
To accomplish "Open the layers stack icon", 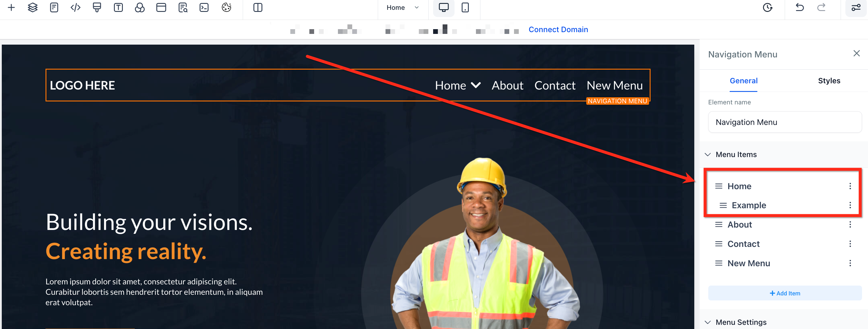I will coord(33,7).
